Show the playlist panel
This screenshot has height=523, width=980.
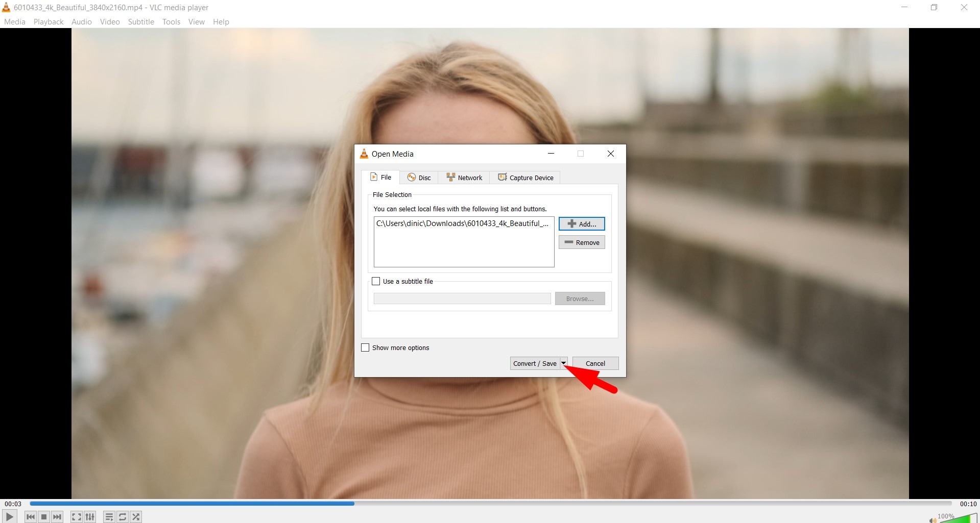point(109,517)
